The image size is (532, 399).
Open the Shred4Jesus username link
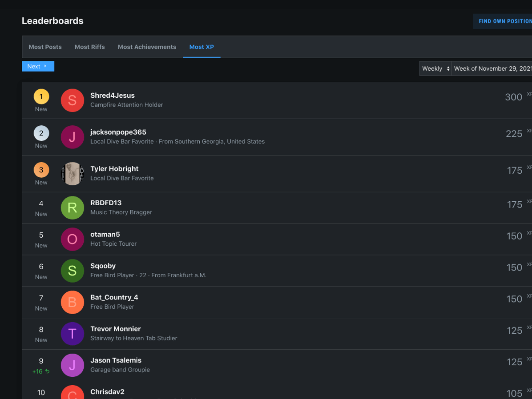(112, 96)
